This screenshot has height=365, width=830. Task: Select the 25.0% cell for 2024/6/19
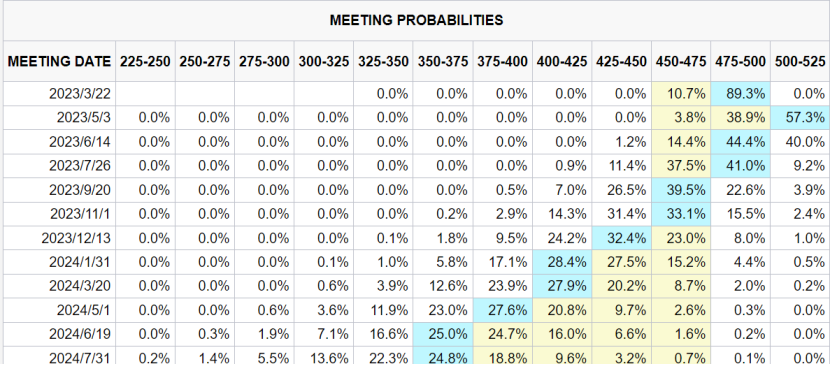[x=444, y=334]
